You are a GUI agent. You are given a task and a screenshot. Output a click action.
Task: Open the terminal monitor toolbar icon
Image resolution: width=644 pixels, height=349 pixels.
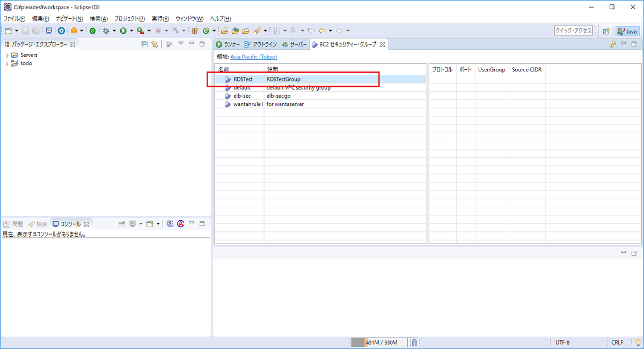click(x=49, y=31)
